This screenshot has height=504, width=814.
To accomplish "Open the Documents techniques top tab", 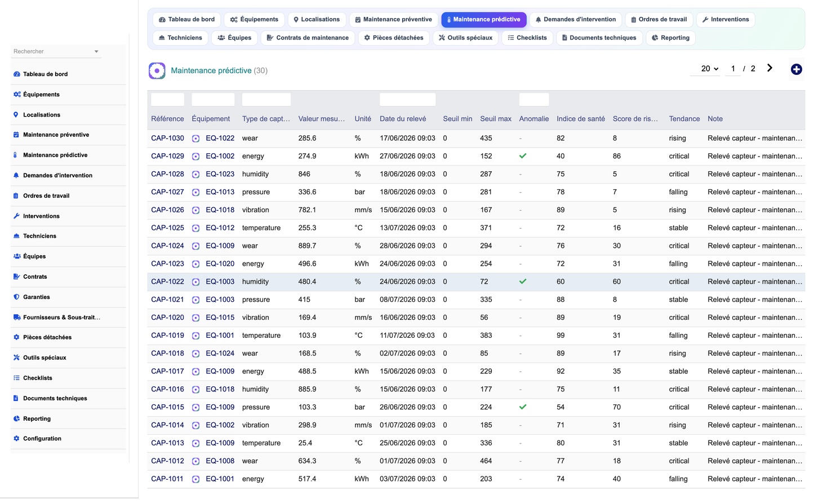I will tap(599, 38).
